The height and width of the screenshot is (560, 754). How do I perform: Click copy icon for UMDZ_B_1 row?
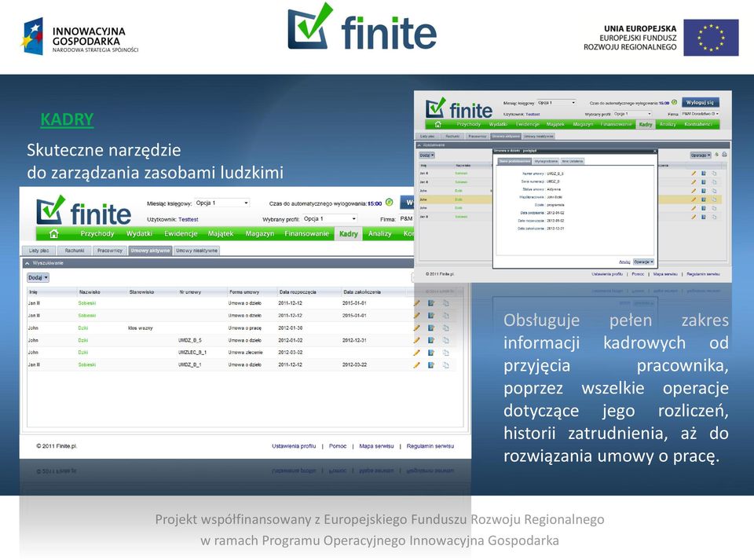(x=446, y=365)
